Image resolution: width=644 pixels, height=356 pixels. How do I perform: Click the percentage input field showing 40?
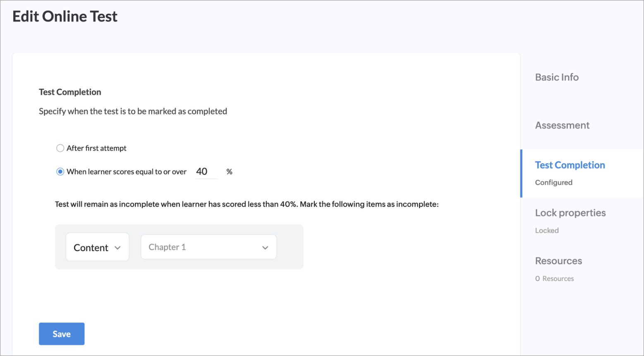(206, 172)
